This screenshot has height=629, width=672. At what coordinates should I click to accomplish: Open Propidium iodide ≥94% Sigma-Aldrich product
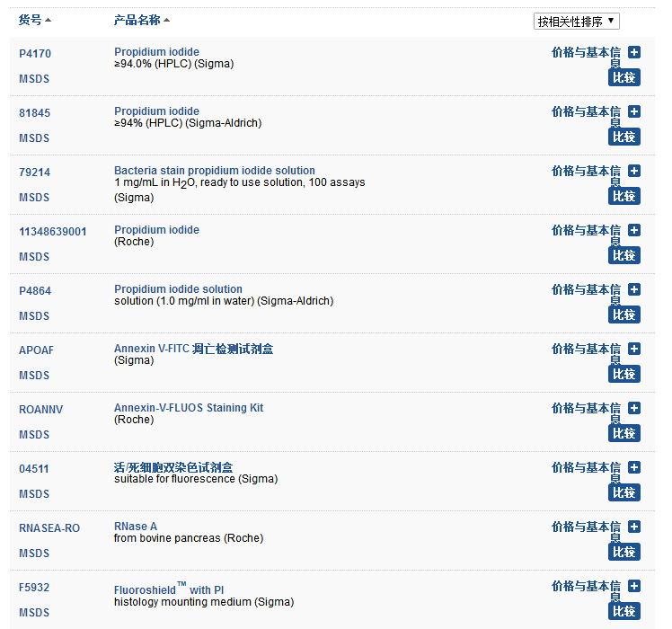[156, 111]
